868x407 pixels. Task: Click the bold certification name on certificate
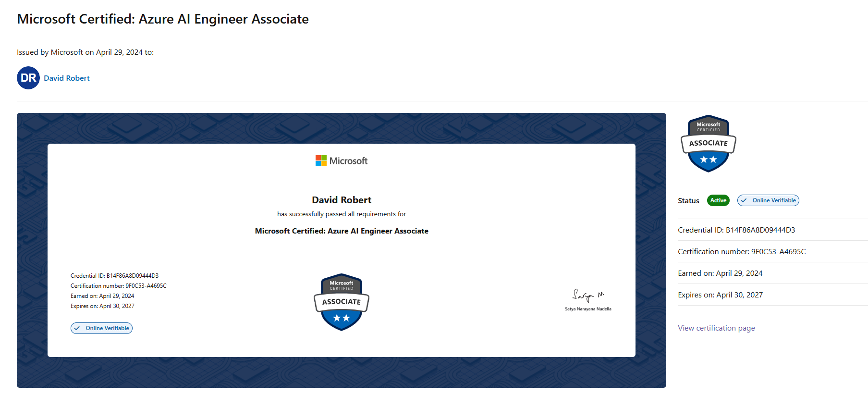click(x=342, y=231)
